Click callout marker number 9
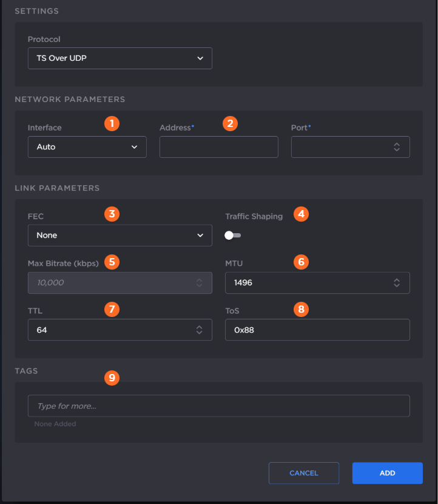The height and width of the screenshot is (504, 438). (111, 378)
